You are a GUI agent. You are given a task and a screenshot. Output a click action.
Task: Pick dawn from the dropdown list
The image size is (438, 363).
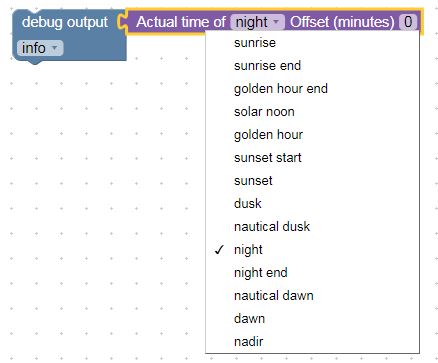pos(312,319)
